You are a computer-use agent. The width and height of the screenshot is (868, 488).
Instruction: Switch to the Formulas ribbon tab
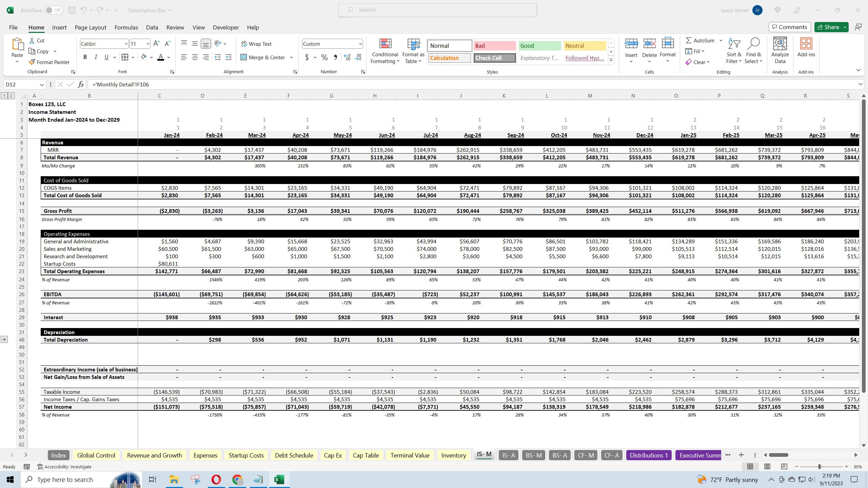(126, 27)
